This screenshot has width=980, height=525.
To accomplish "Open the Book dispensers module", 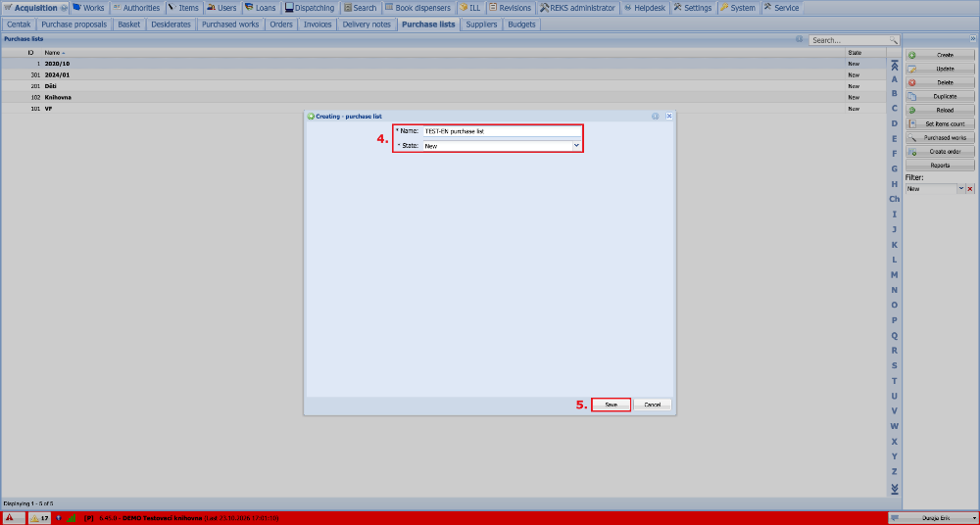I will point(417,8).
